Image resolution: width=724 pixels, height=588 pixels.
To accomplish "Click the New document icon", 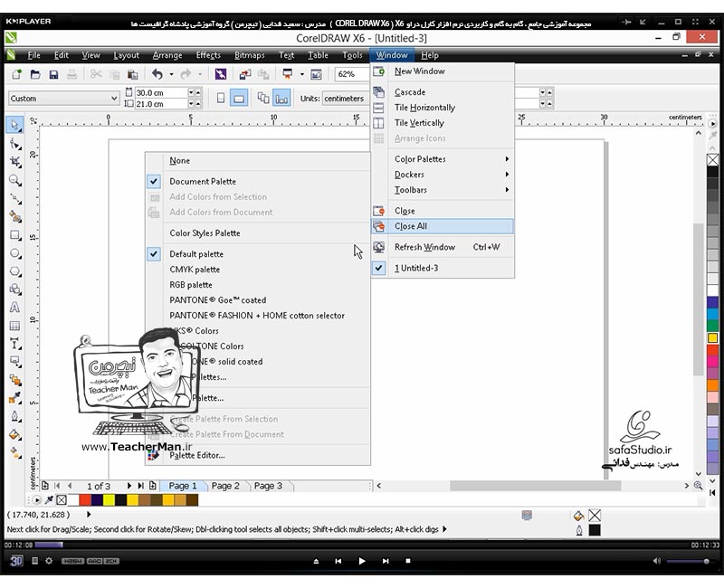I will pos(16,74).
